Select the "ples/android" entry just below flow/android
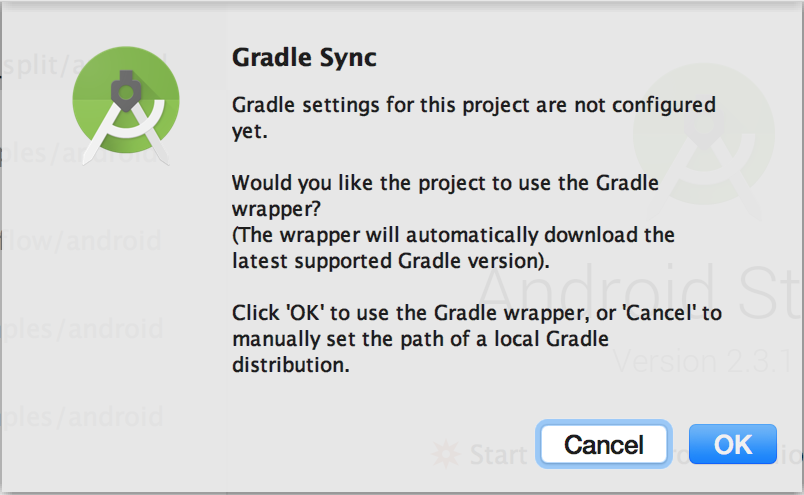This screenshot has width=804, height=495. click(x=80, y=328)
